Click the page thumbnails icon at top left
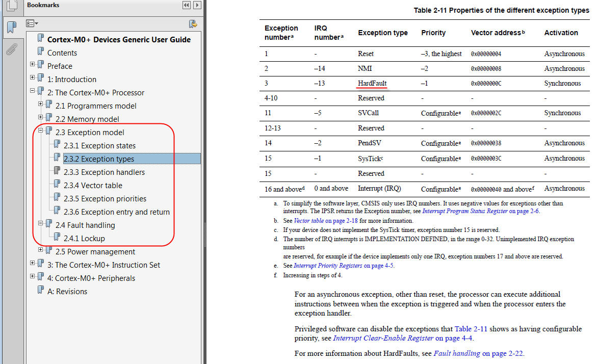 point(12,5)
